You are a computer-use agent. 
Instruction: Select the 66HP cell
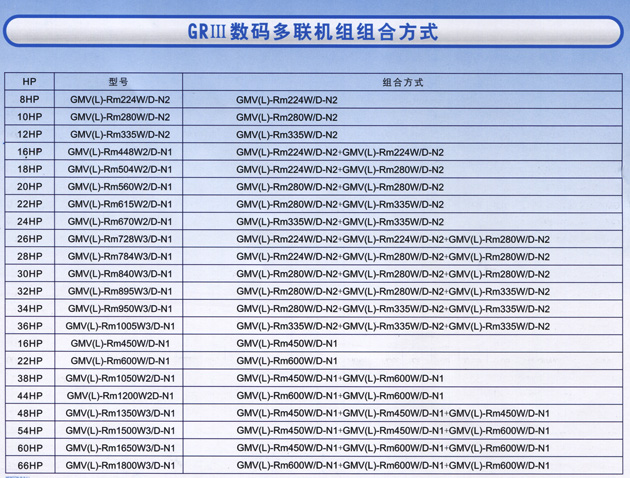(30, 465)
